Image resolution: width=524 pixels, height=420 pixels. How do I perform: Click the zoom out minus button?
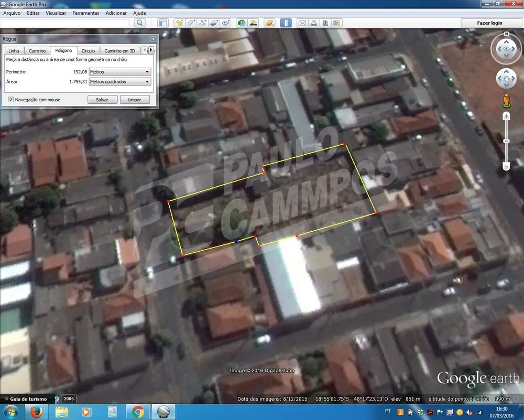(x=506, y=166)
